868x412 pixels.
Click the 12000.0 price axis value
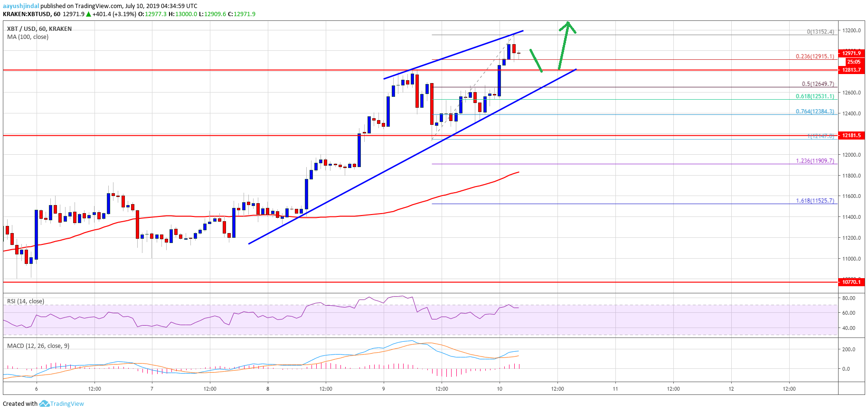click(x=852, y=155)
